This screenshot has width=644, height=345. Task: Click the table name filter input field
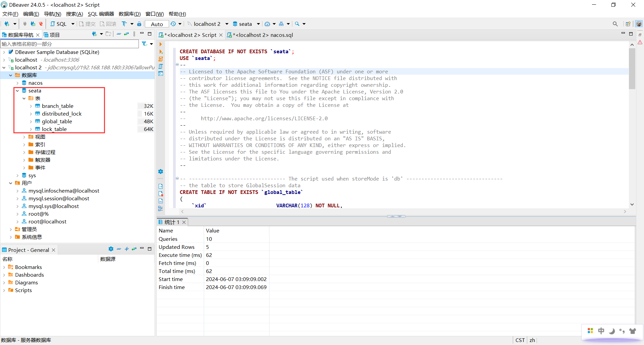(70, 44)
